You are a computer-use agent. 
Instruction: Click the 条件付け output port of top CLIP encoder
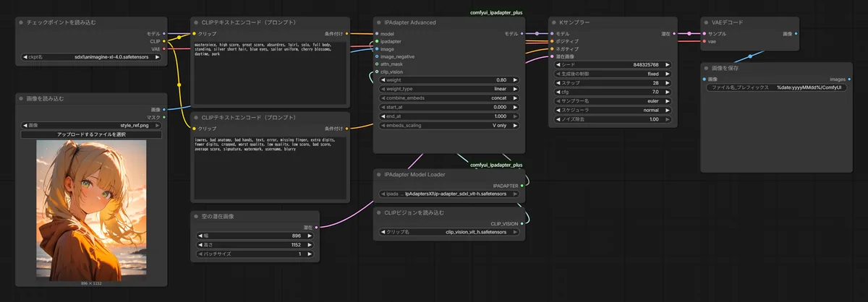pyautogui.click(x=347, y=34)
